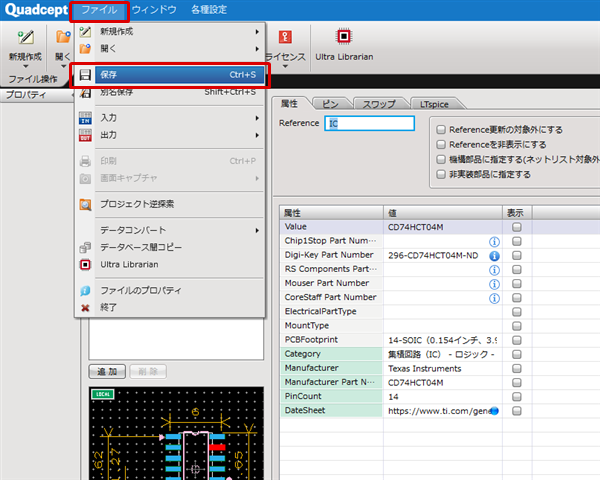The width and height of the screenshot is (600, 480).
Task: Open the ファイル menu
Action: click(99, 10)
